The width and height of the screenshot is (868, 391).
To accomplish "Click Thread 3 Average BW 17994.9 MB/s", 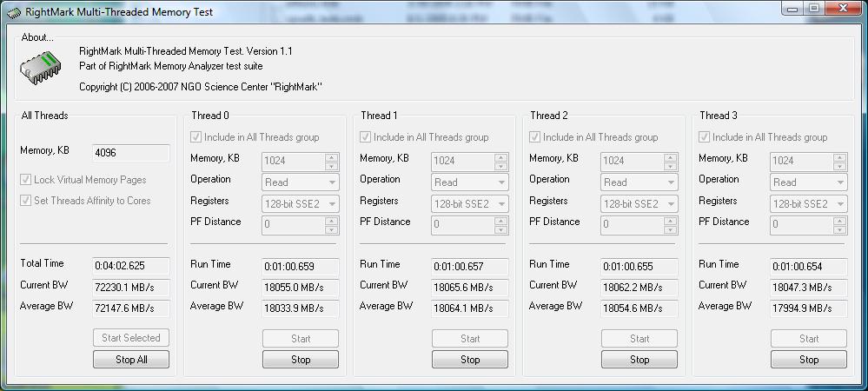I will coord(808,308).
